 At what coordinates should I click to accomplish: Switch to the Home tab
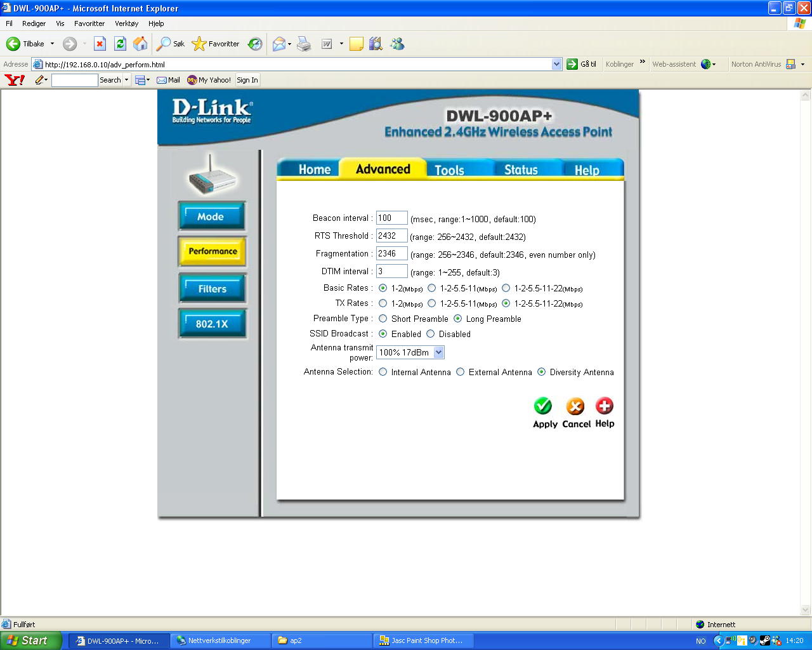click(315, 169)
